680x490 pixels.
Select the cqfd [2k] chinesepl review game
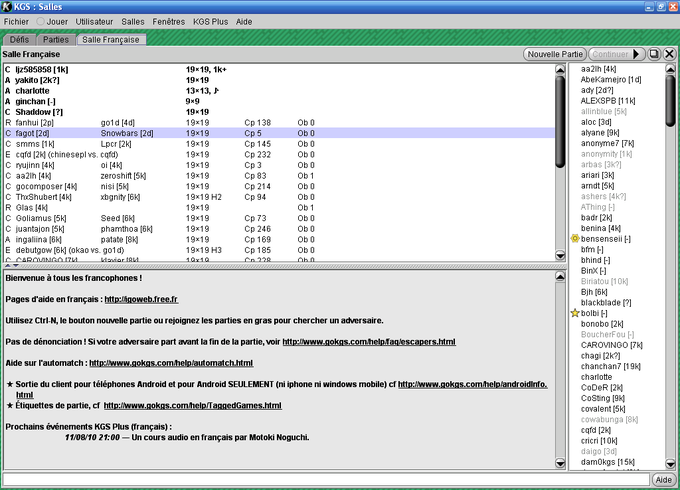click(x=279, y=154)
